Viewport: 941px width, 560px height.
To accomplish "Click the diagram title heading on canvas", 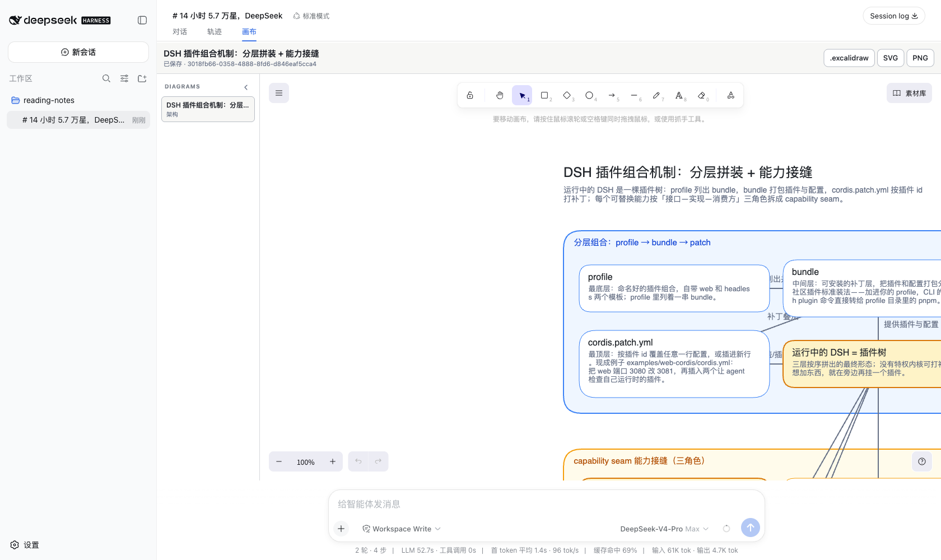I will pos(688,172).
